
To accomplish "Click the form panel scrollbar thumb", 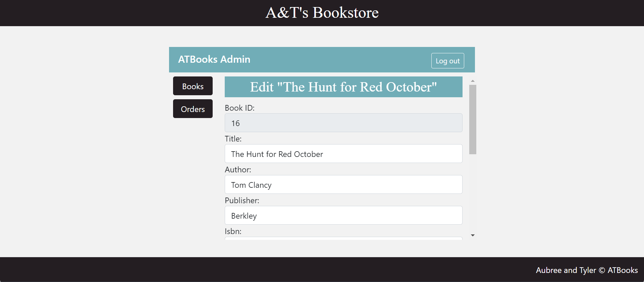I will pos(473,119).
